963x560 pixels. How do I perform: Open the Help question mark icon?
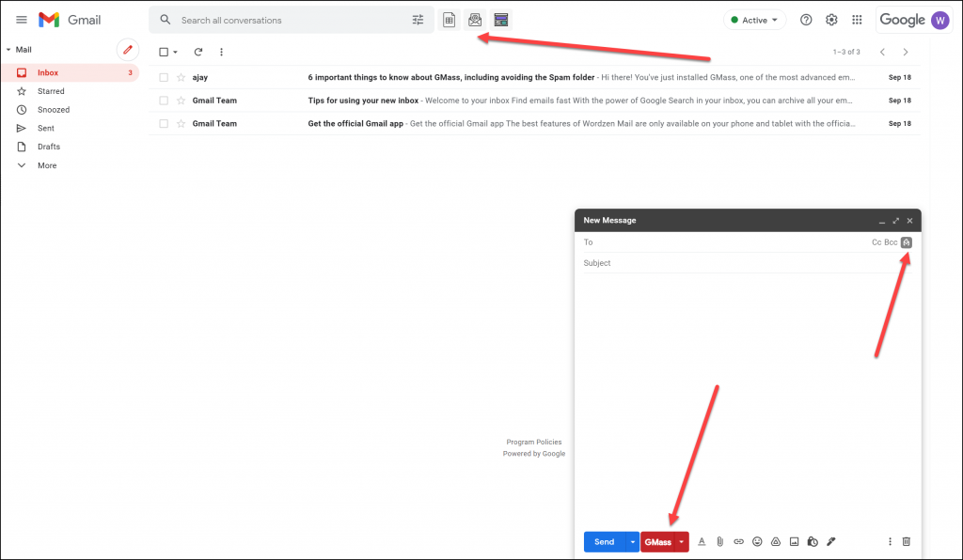[x=806, y=20]
